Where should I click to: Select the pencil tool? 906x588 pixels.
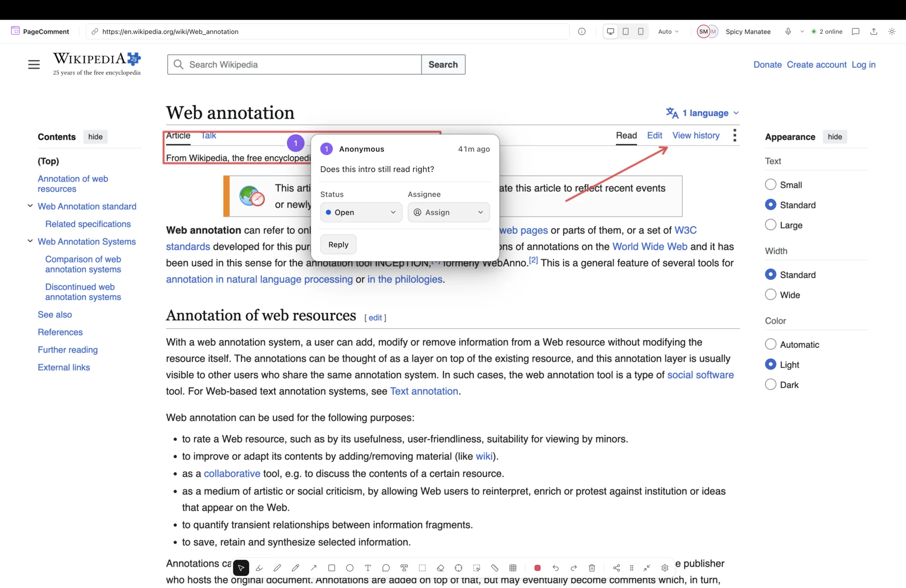(x=295, y=568)
